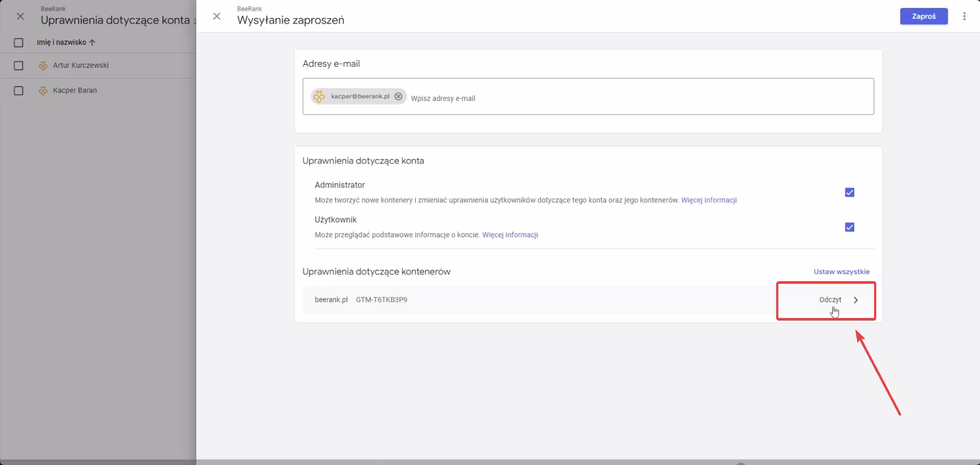The width and height of the screenshot is (980, 465).
Task: Select the Kacper Baran row checkbox
Action: click(x=19, y=91)
